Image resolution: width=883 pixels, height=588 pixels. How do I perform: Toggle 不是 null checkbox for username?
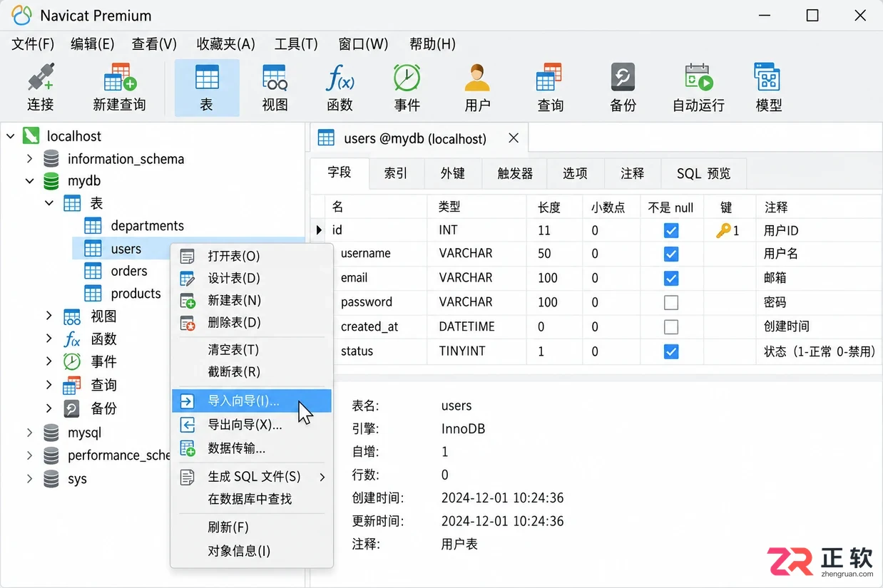pos(670,254)
